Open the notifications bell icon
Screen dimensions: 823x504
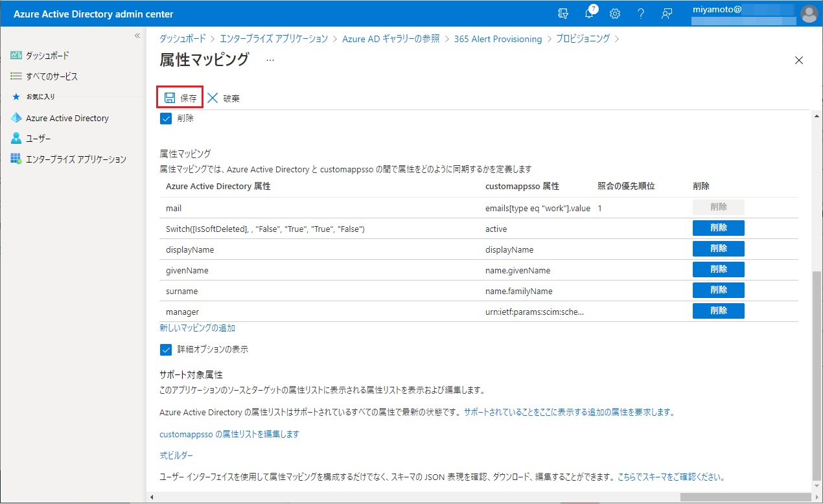pyautogui.click(x=589, y=14)
